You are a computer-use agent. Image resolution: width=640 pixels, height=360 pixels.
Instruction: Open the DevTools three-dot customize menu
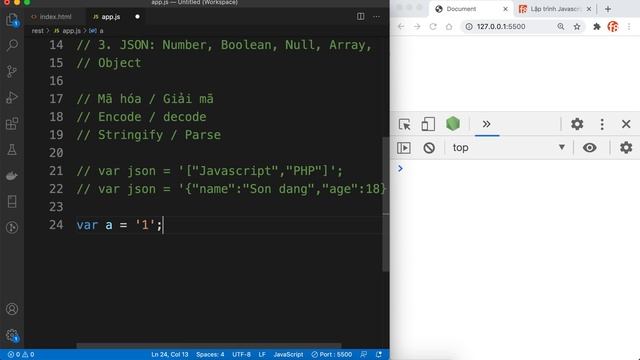[602, 124]
